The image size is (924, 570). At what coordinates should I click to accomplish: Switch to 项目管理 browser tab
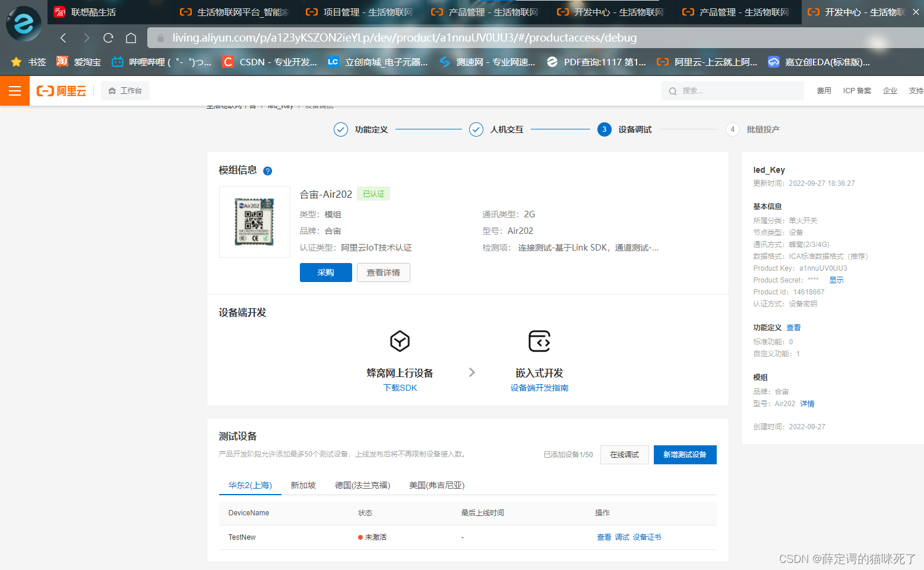coord(361,12)
